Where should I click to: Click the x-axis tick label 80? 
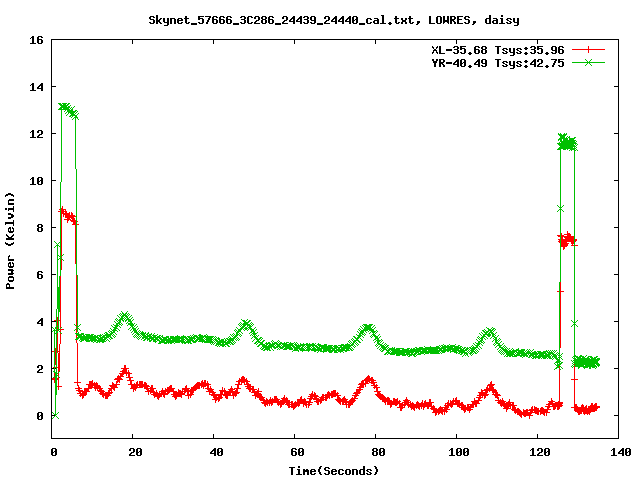tap(378, 452)
